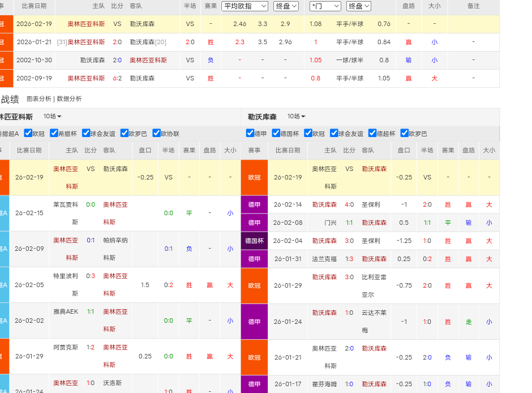Screen dimensions: 532x393
Task: Expand the 10场 selector for 奥林匹亚科斯
Action: pos(52,117)
